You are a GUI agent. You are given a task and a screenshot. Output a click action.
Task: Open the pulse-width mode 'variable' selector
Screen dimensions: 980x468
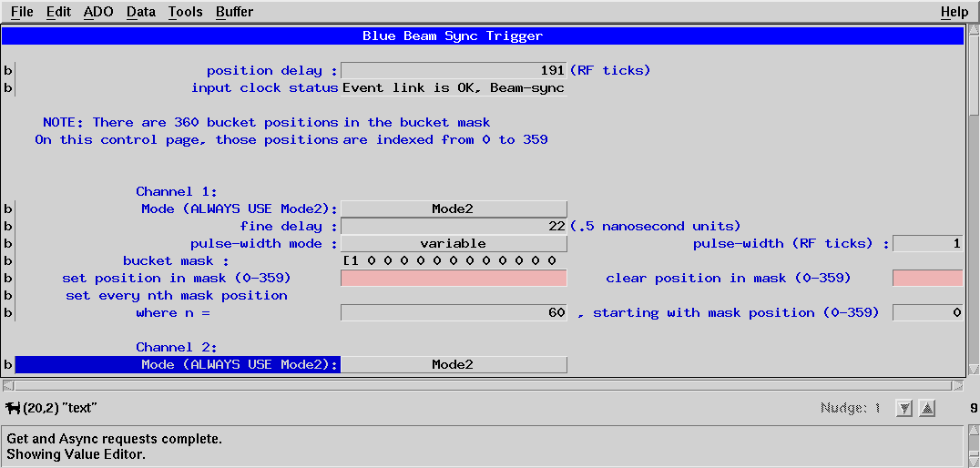click(454, 243)
